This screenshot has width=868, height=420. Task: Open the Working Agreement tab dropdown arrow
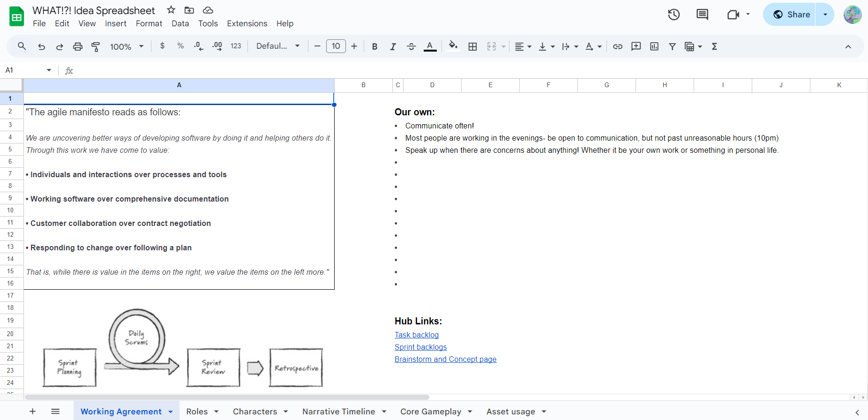pyautogui.click(x=171, y=412)
